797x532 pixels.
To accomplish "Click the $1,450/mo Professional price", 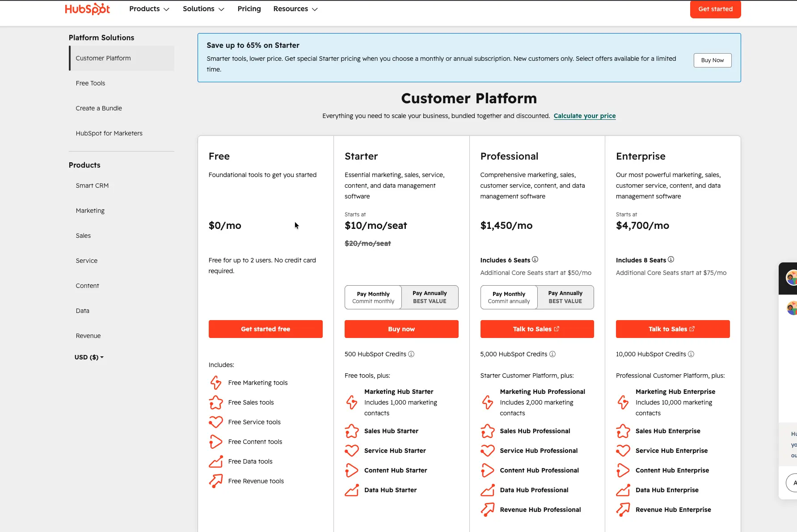I will pos(506,225).
